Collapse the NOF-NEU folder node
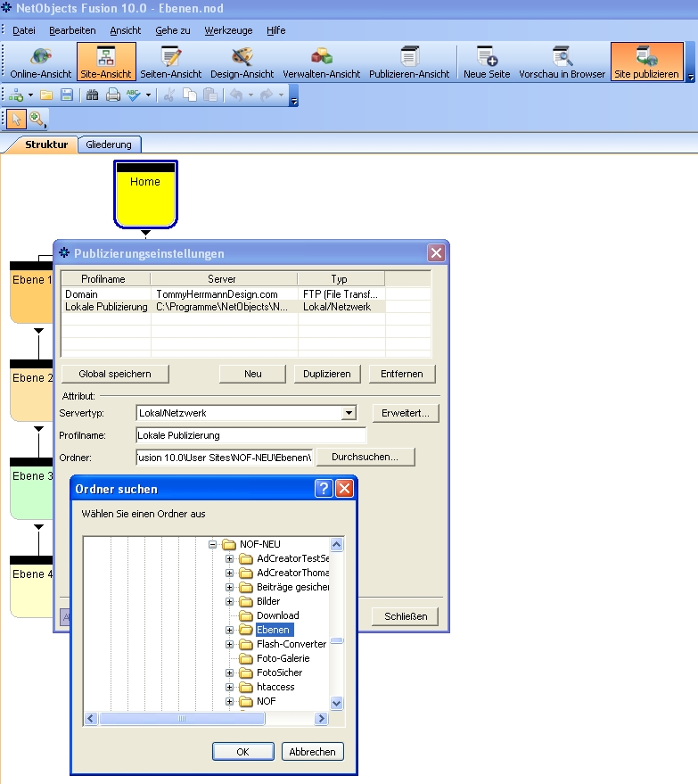This screenshot has width=698, height=784. pyautogui.click(x=213, y=544)
